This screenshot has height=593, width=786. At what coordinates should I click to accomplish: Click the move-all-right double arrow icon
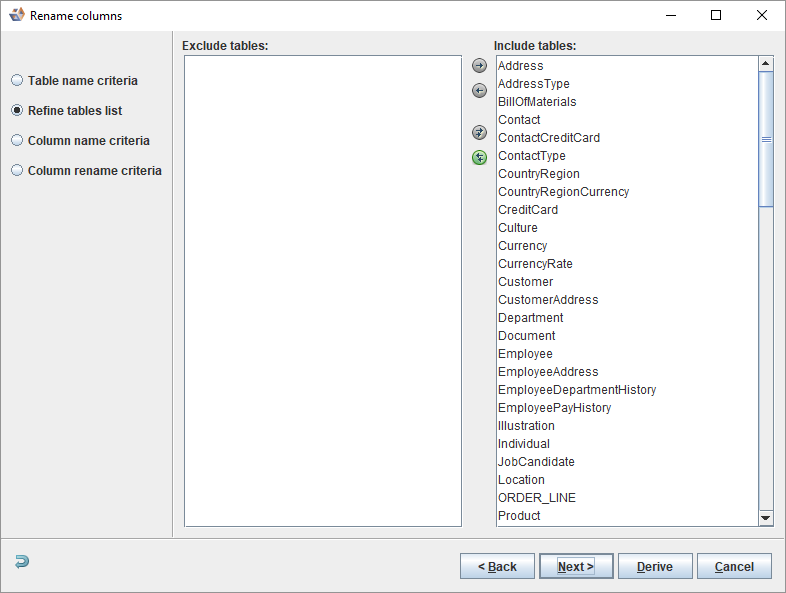[x=479, y=132]
